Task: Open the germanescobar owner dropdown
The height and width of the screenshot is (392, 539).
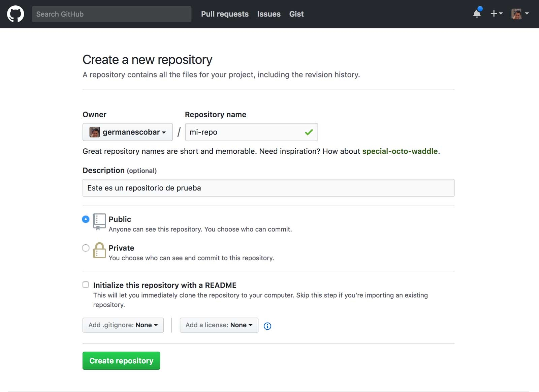Action: click(x=128, y=132)
